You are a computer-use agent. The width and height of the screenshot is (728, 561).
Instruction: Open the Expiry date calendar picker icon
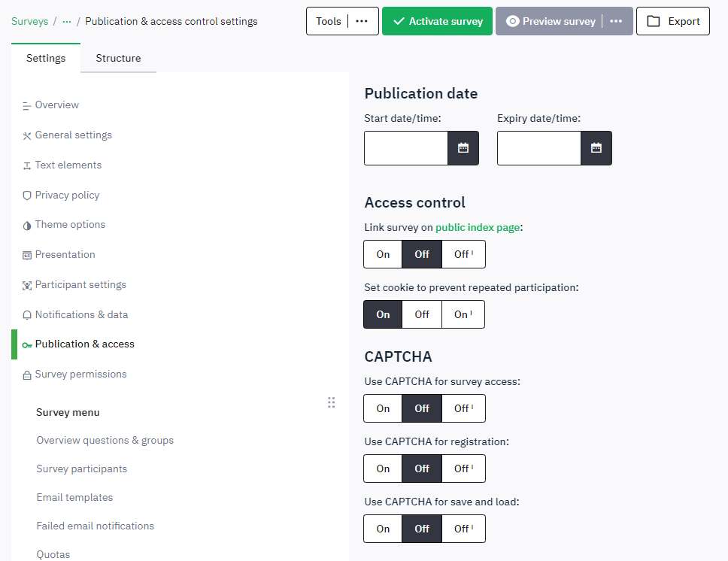click(x=596, y=148)
